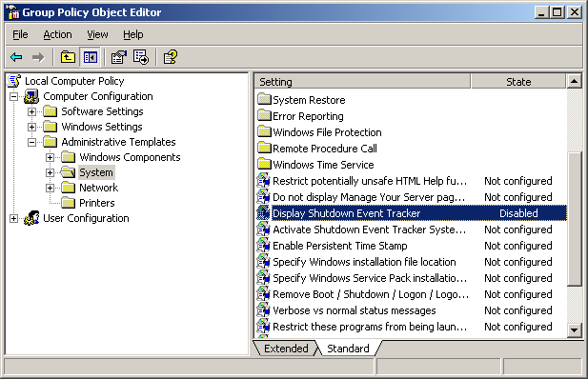
Task: Click the Software Settings folder icon
Action: (x=50, y=111)
